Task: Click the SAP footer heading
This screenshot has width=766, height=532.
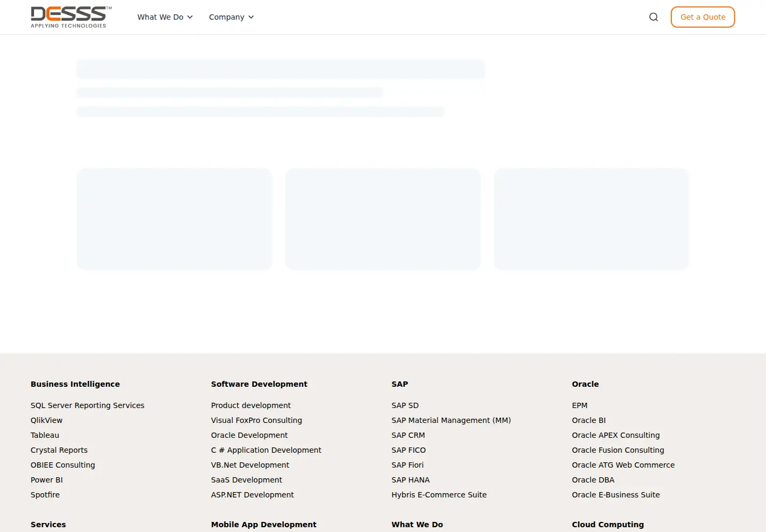Action: [400, 384]
